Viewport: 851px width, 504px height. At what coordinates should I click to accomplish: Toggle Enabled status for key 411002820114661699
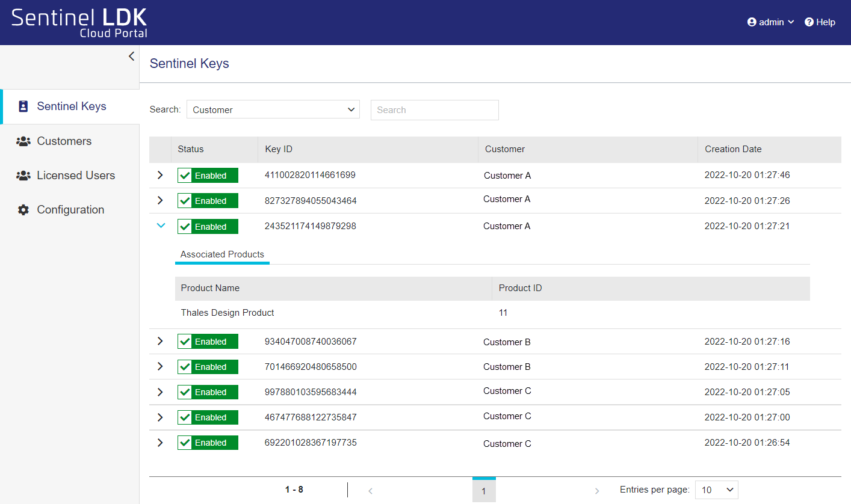pos(208,176)
